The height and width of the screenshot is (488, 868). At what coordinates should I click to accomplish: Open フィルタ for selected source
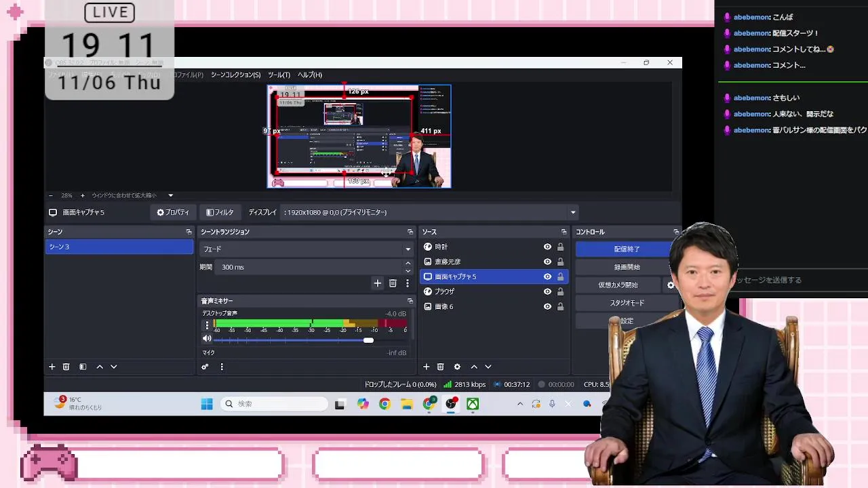click(x=220, y=212)
